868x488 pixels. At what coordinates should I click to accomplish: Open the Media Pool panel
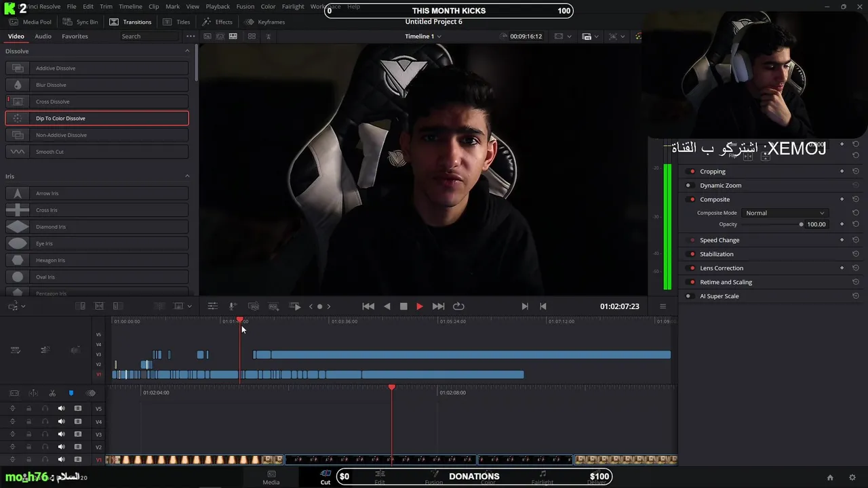31,22
